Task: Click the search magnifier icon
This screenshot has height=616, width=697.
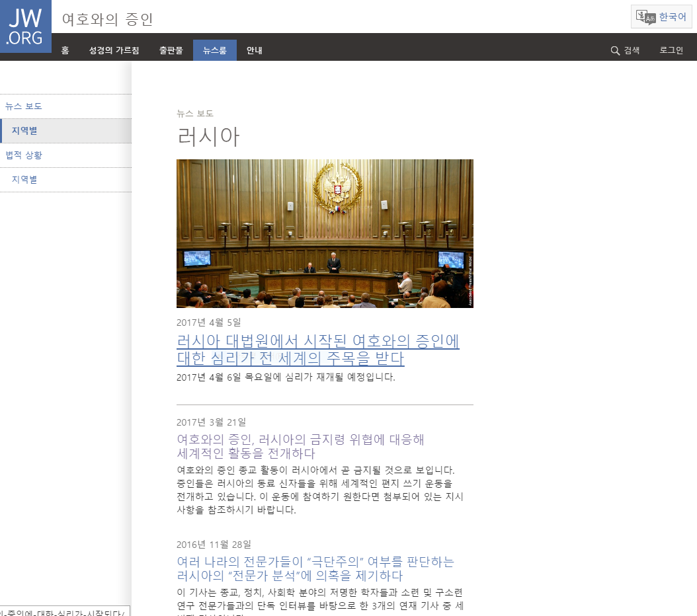Action: (x=615, y=51)
